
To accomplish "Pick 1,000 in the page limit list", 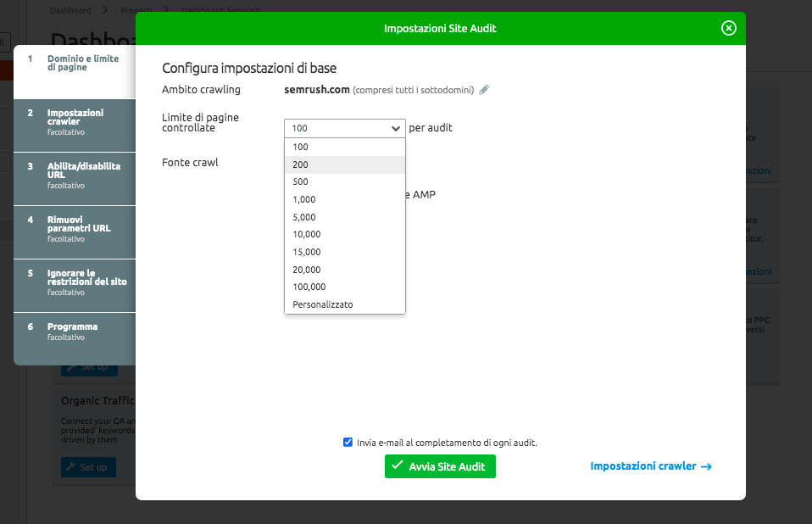I will click(x=345, y=199).
